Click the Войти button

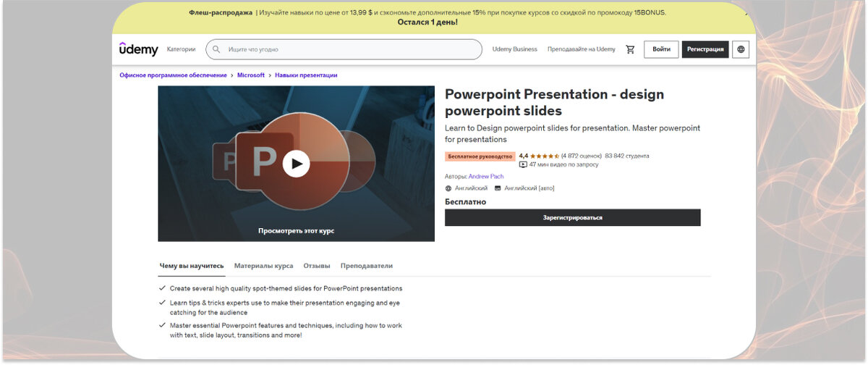tap(661, 49)
